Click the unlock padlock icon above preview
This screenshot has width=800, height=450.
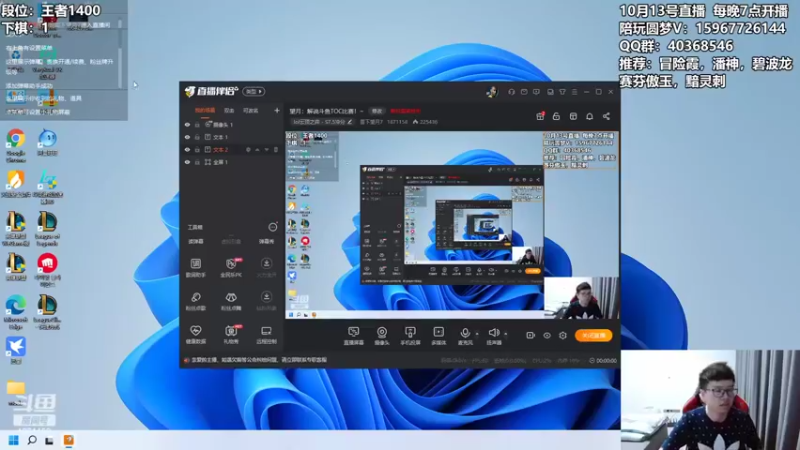pyautogui.click(x=556, y=116)
